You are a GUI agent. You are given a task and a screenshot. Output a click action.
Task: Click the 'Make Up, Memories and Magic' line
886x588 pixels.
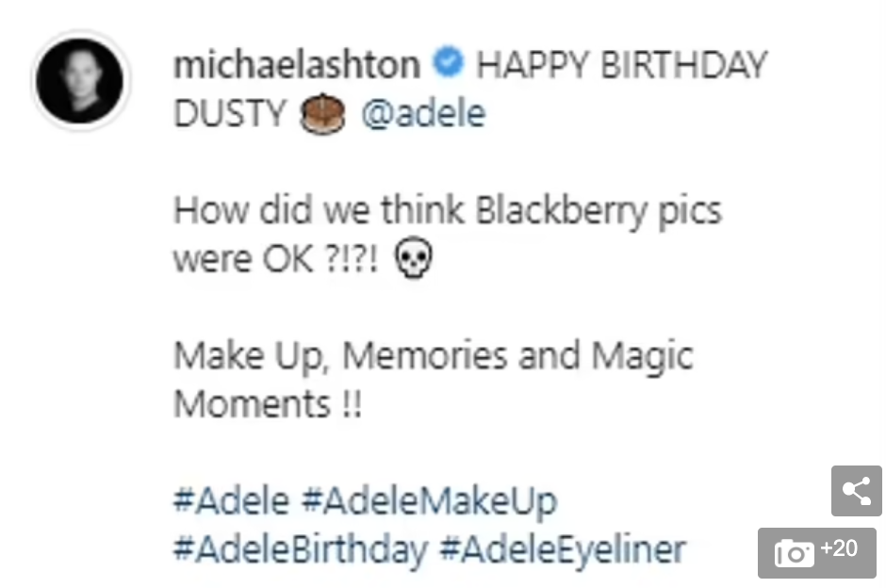pos(434,357)
